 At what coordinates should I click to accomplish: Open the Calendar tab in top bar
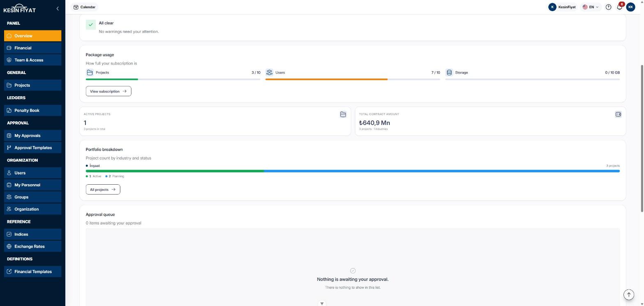pyautogui.click(x=84, y=7)
